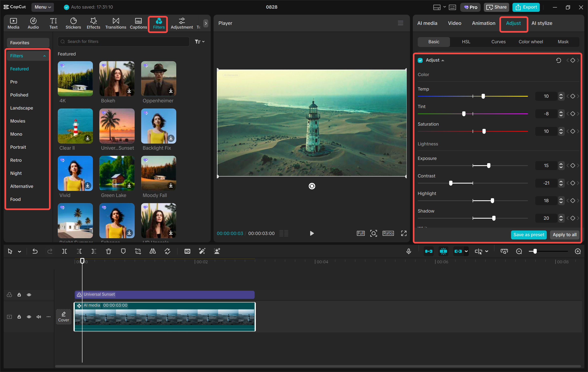Delete the selected clip

pos(108,251)
